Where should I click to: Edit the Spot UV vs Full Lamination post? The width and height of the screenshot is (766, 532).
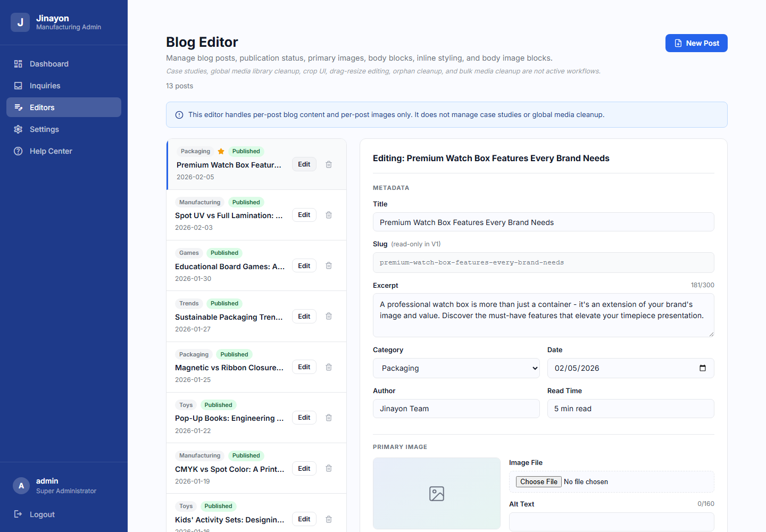click(304, 215)
